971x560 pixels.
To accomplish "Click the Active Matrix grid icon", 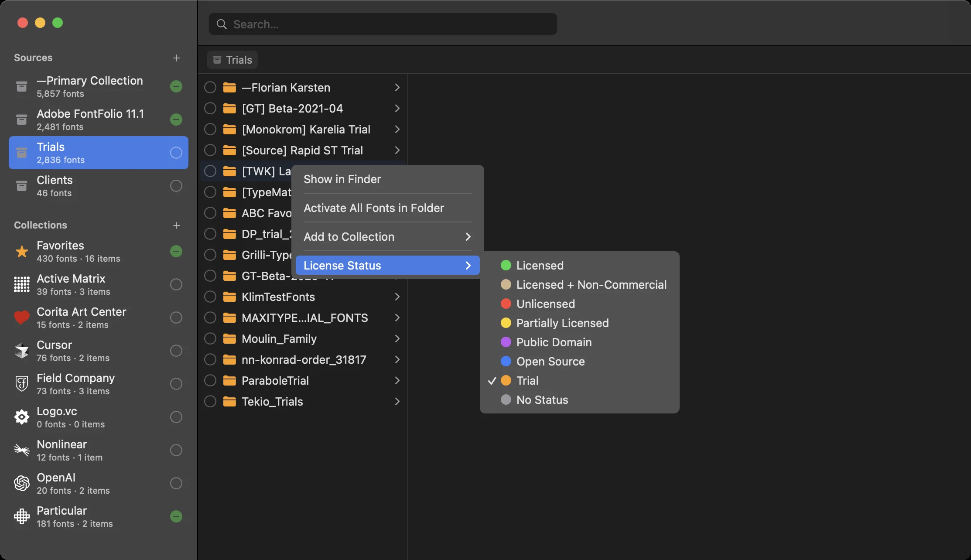I will pyautogui.click(x=22, y=284).
